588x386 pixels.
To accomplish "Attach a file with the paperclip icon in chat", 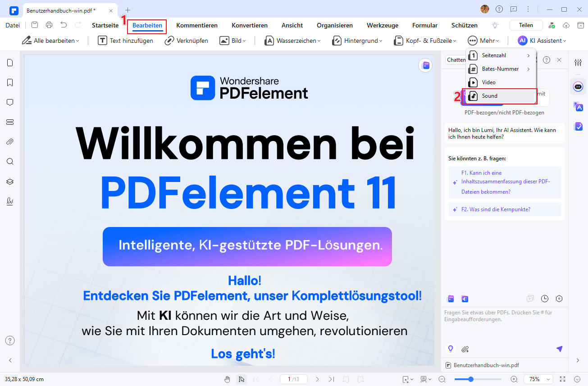I will 465,349.
